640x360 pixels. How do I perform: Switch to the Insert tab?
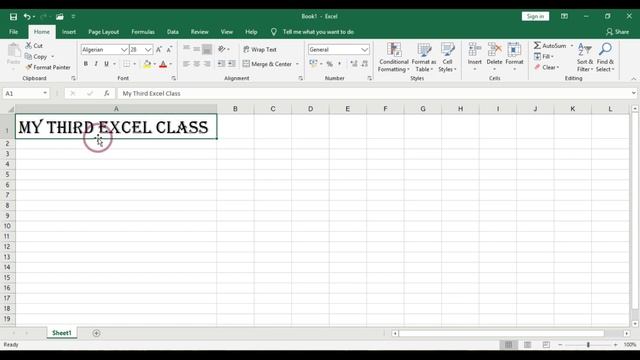pyautogui.click(x=69, y=32)
